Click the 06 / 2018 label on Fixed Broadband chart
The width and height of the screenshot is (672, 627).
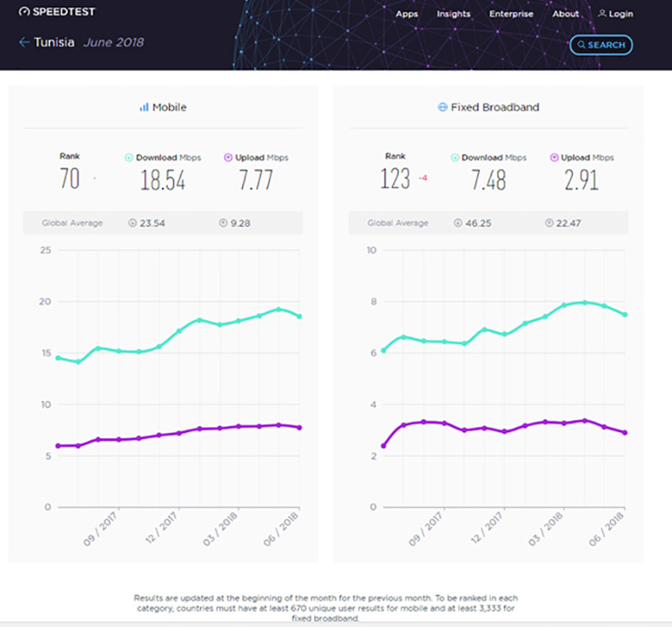point(606,530)
